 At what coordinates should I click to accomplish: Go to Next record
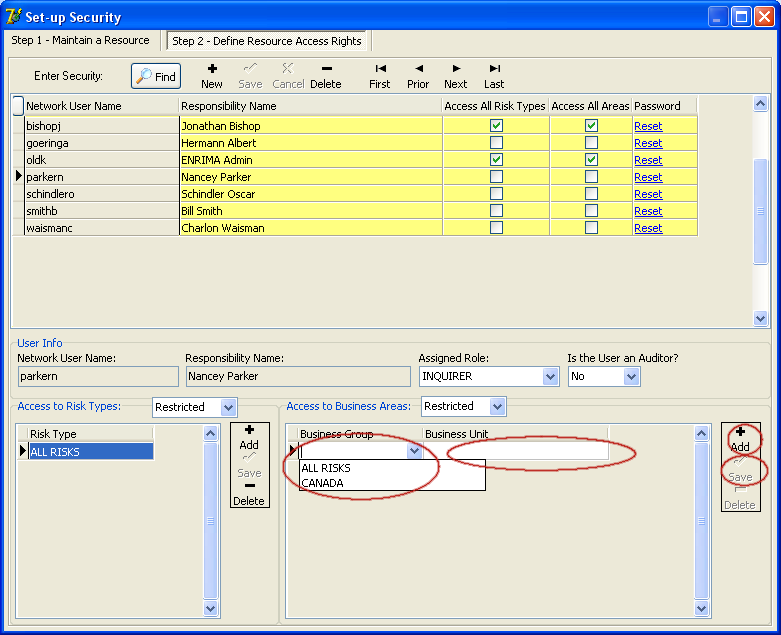coord(456,75)
